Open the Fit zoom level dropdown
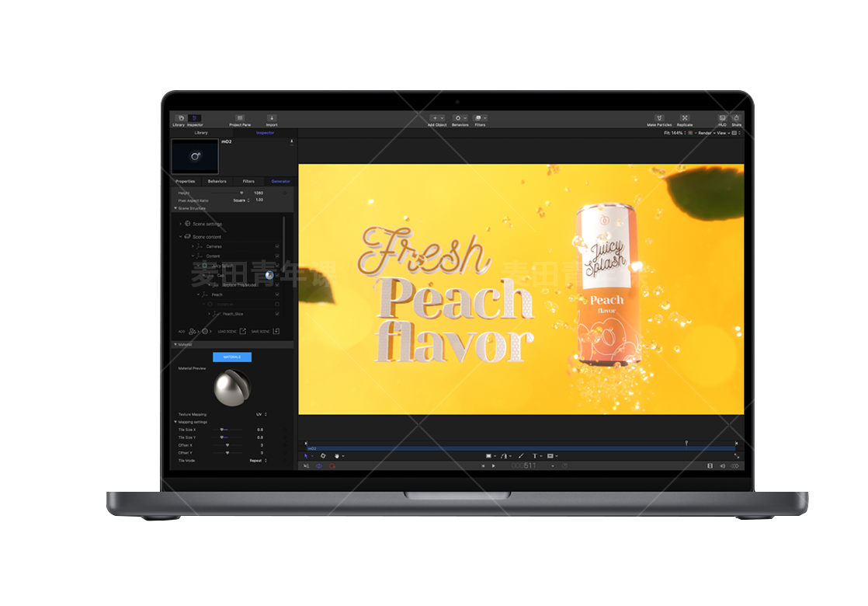 [x=675, y=133]
